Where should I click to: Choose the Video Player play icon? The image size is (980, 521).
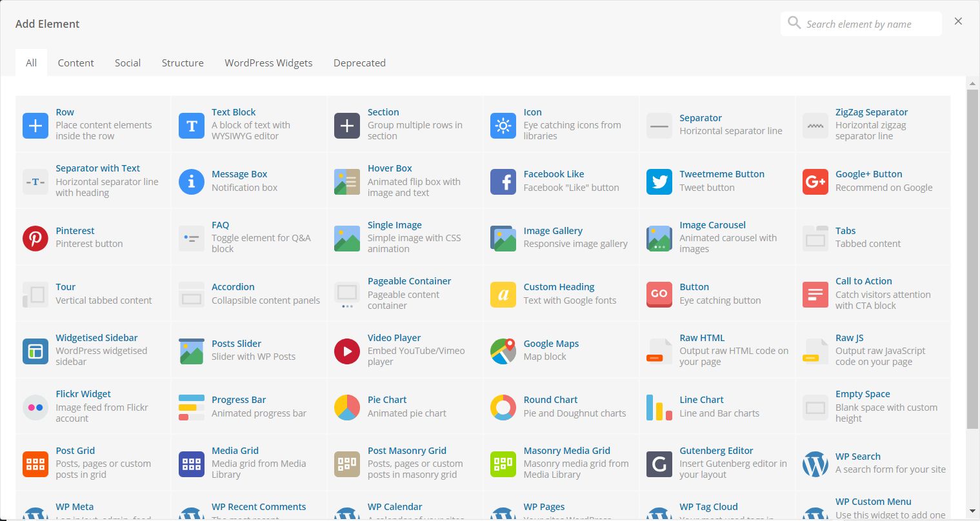click(x=347, y=351)
